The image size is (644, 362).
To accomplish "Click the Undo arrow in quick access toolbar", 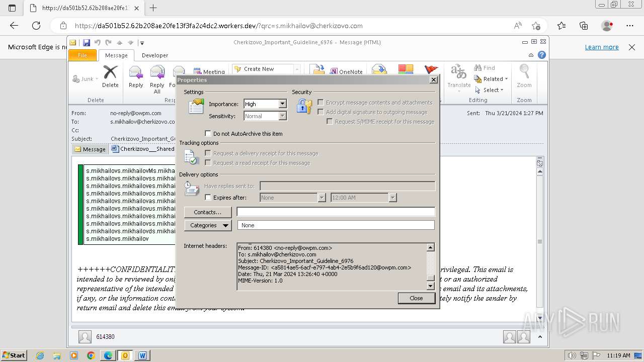I will pos(98,43).
